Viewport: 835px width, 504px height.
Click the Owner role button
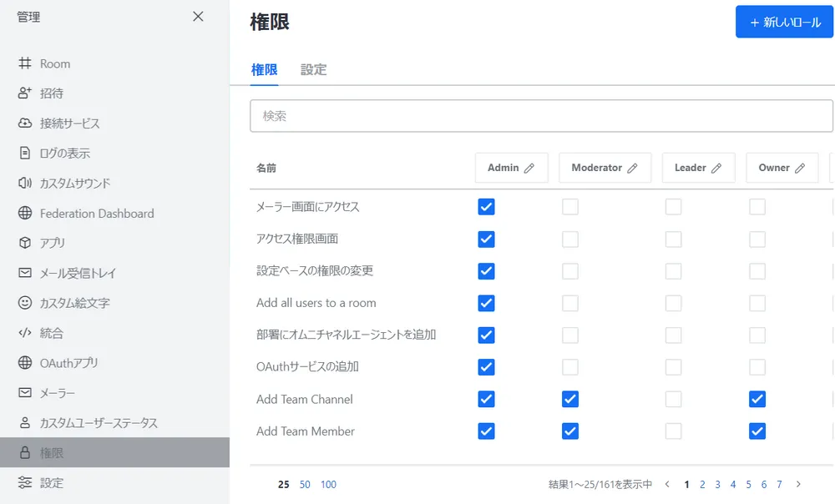click(x=782, y=168)
